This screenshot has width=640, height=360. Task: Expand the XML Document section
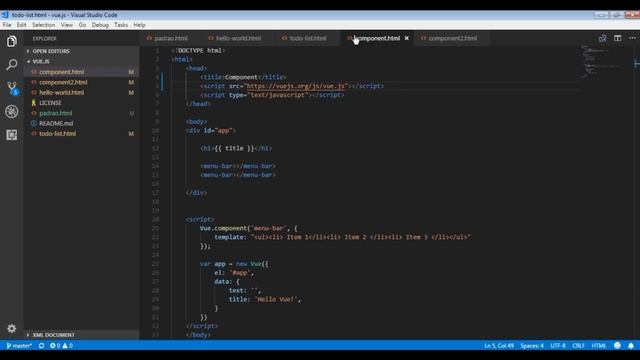coord(53,335)
